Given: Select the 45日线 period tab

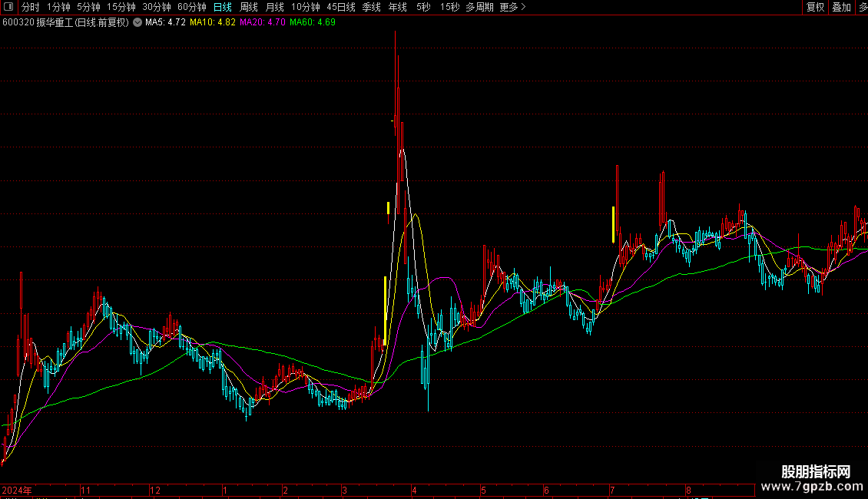Looking at the screenshot, I should (x=341, y=7).
